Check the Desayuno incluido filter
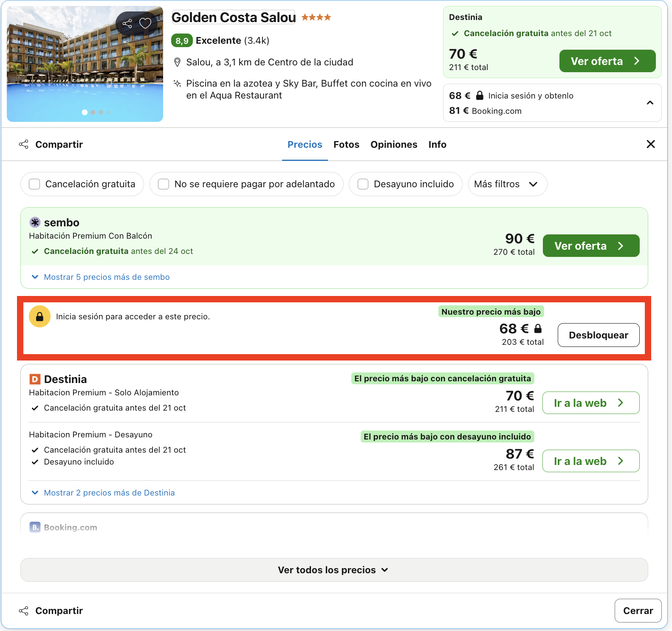 363,184
